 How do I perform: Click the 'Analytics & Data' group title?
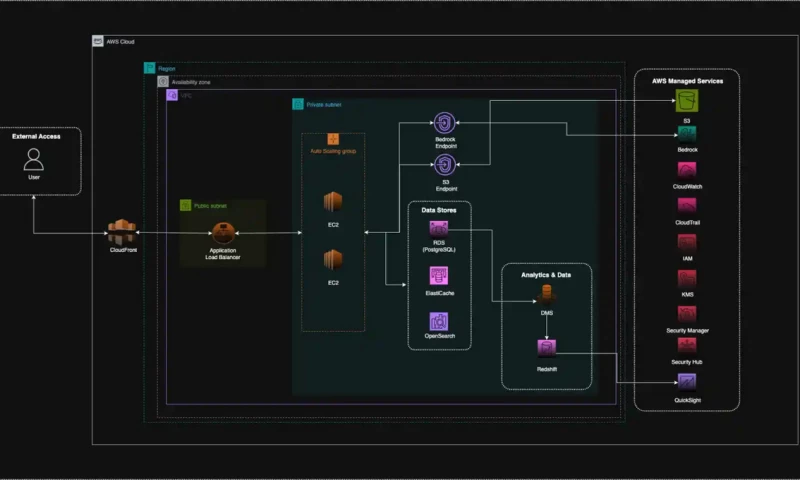[546, 275]
